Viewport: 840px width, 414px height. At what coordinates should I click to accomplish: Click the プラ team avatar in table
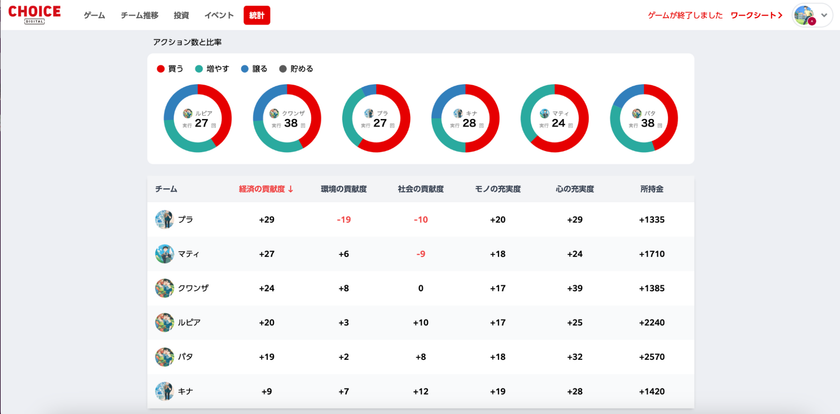(x=164, y=220)
